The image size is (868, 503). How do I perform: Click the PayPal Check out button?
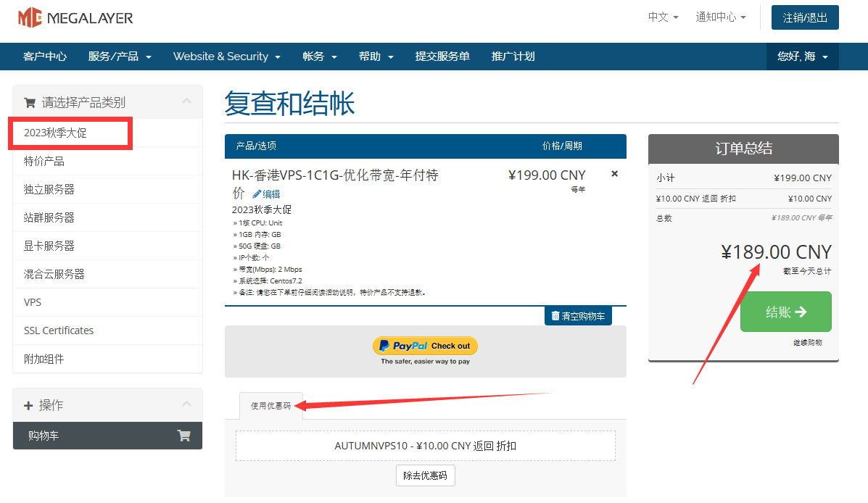pos(425,346)
